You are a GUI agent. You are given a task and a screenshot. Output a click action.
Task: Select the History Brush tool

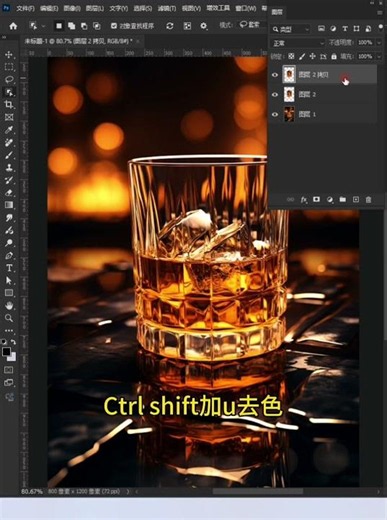9,180
